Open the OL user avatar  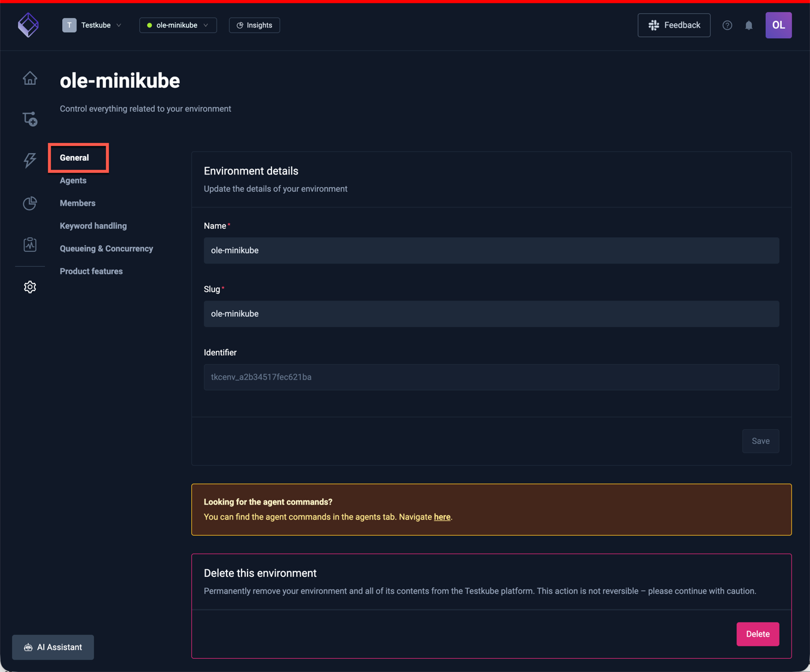[778, 25]
